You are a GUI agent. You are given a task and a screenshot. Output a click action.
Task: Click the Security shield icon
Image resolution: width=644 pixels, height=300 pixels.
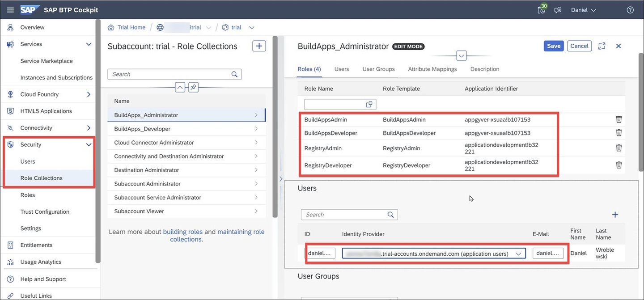coord(10,144)
